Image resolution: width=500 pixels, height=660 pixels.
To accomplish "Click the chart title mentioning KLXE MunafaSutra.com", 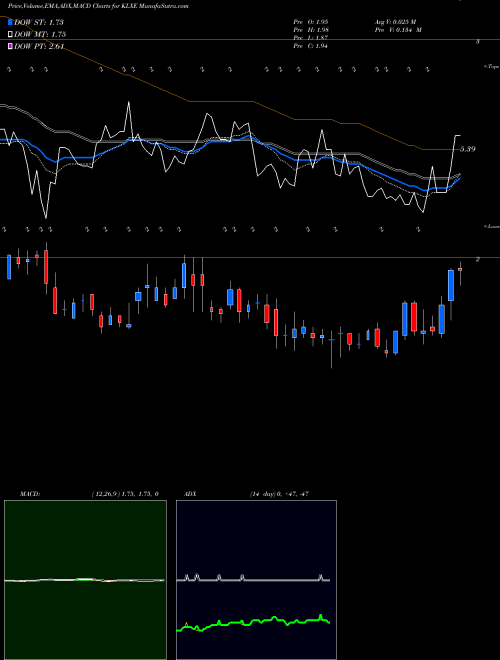I will coord(98,6).
